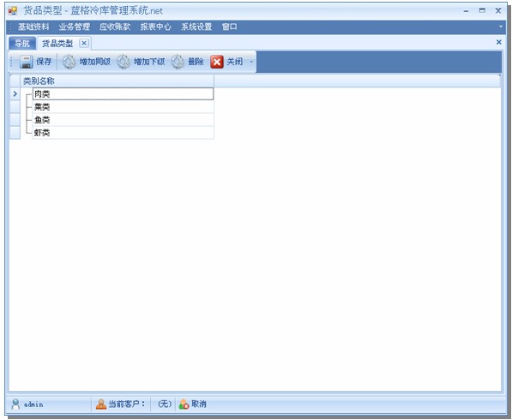
Task: Open the 基础资料 menu
Action: coord(33,27)
